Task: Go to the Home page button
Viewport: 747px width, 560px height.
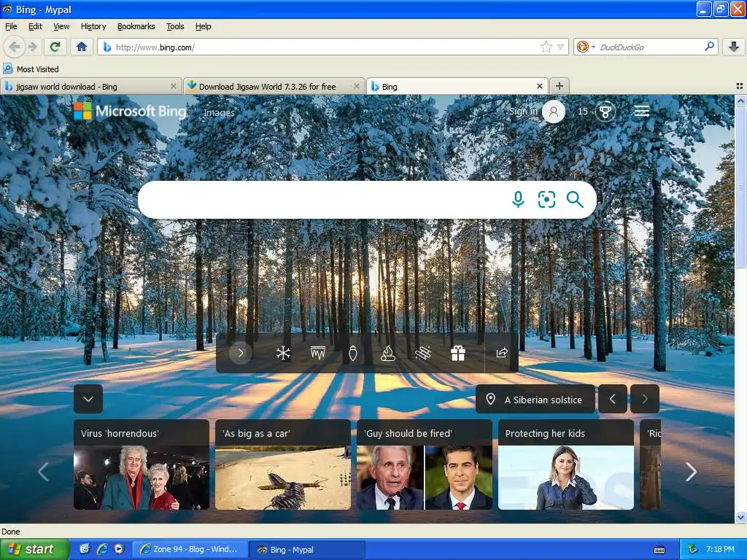Action: (82, 47)
